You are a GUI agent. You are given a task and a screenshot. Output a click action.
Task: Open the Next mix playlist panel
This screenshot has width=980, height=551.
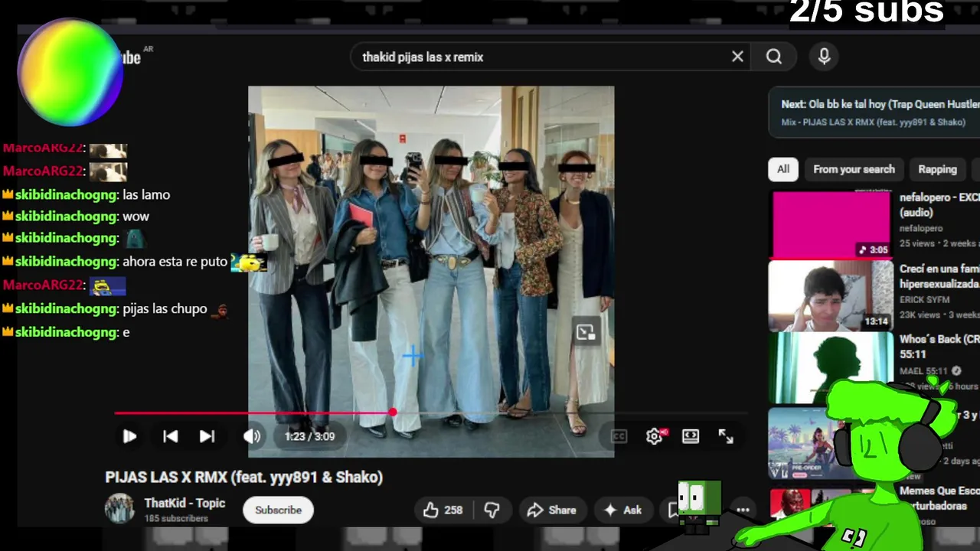pyautogui.click(x=874, y=112)
